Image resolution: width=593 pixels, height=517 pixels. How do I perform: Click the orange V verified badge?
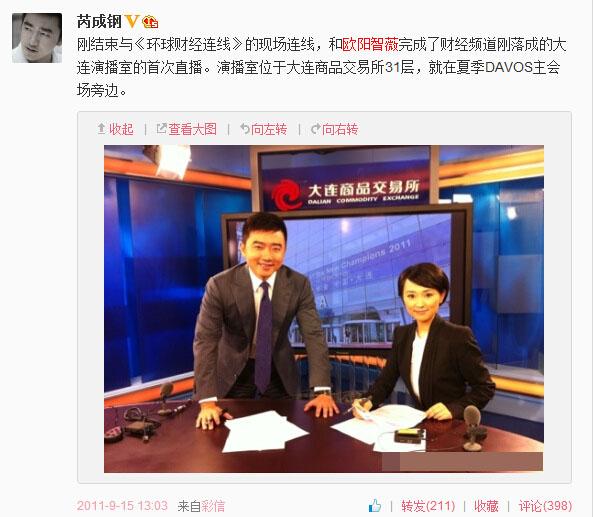pyautogui.click(x=132, y=22)
